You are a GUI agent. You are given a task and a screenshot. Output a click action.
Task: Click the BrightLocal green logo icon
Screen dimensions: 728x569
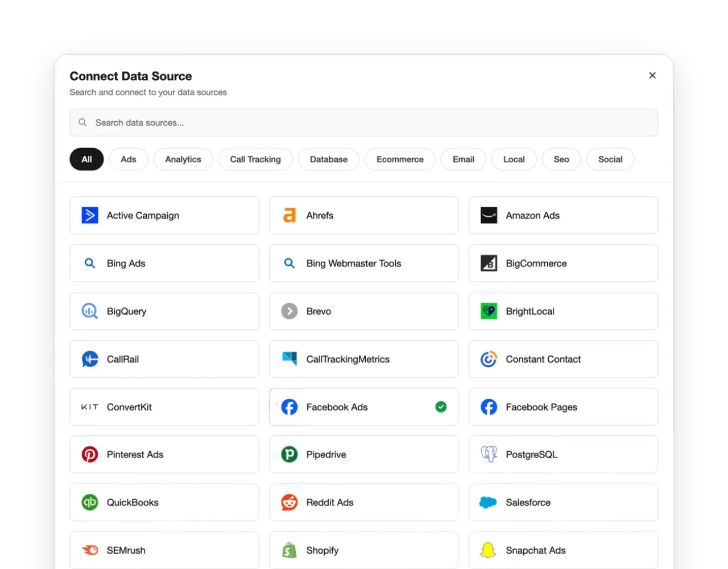[x=489, y=311]
